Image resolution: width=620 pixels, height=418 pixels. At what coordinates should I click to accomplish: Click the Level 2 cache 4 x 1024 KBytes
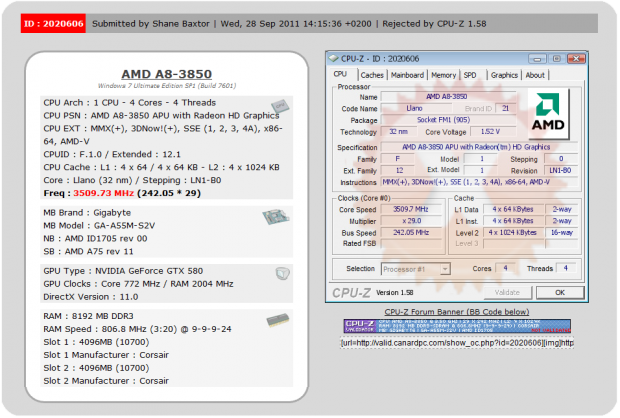(513, 233)
